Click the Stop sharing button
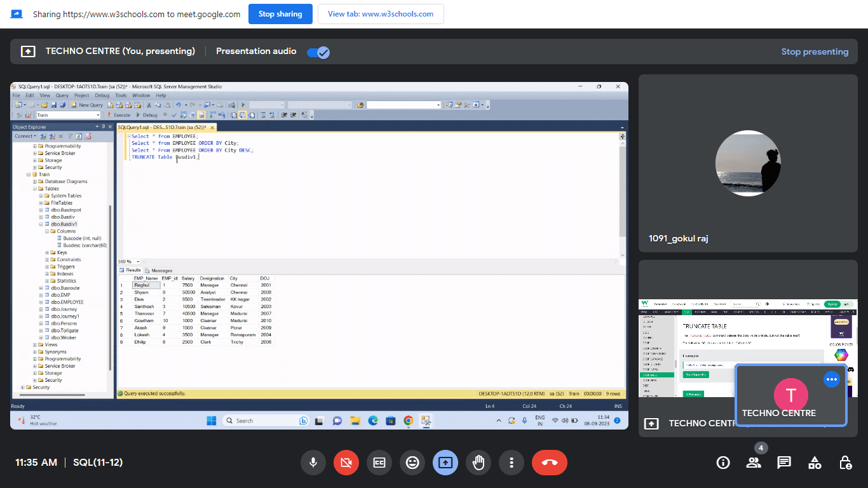 point(280,14)
